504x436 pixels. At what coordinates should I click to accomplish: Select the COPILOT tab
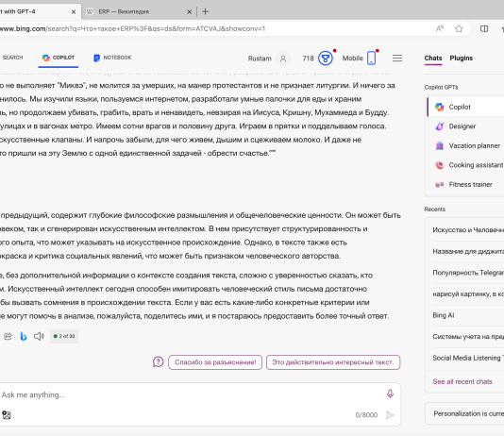point(59,58)
